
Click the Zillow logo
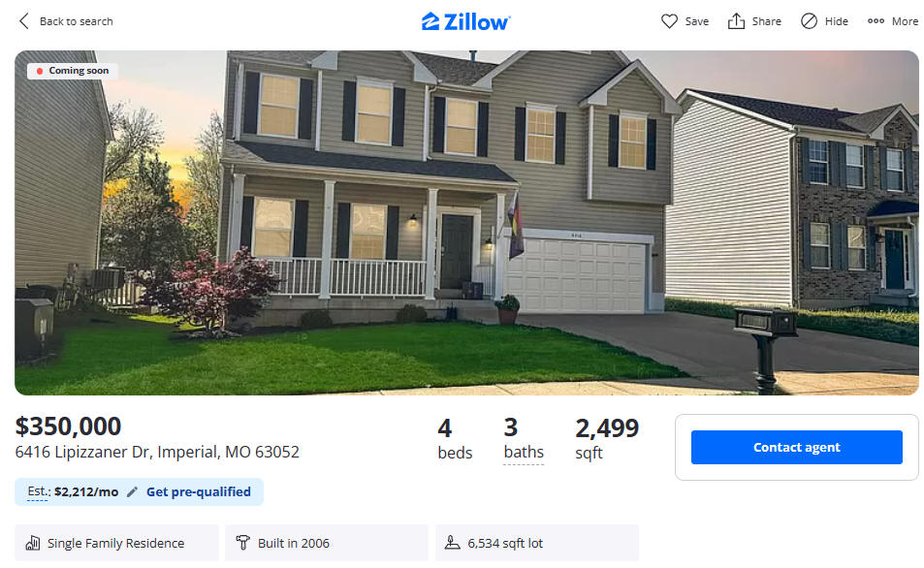tap(466, 21)
